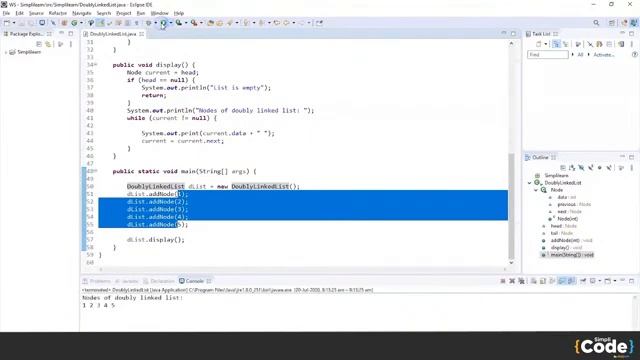The width and height of the screenshot is (640, 360).
Task: Open the File menu
Action: click(6, 13)
